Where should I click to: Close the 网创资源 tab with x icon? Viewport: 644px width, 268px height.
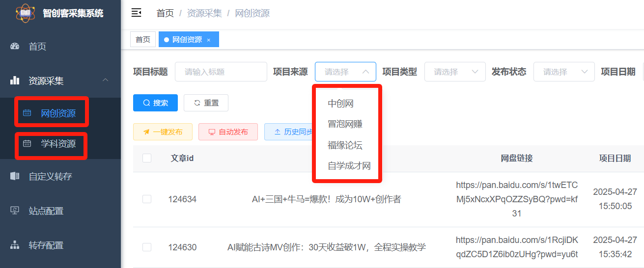[x=208, y=40]
